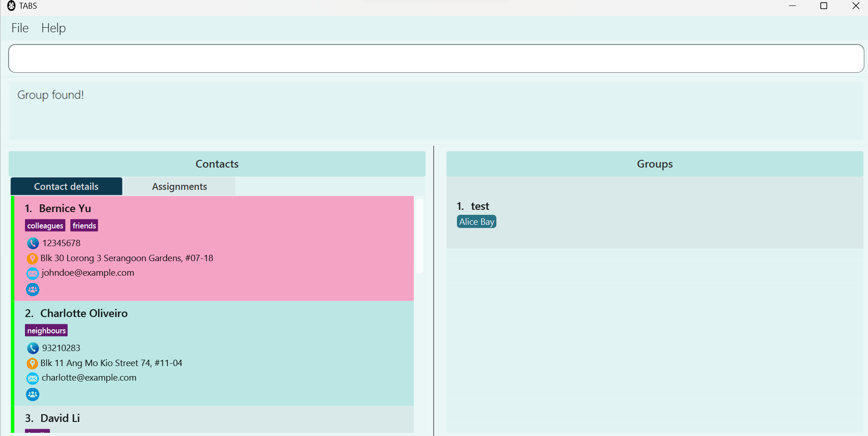Open the File menu
This screenshot has width=868, height=436.
(x=20, y=28)
